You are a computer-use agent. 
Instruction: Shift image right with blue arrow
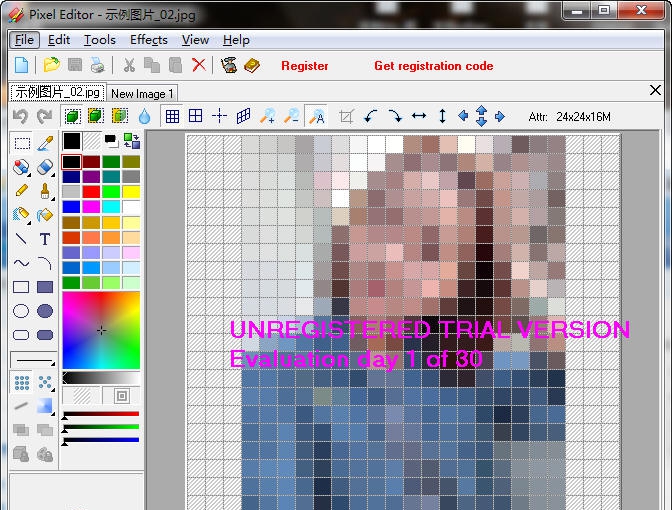pyautogui.click(x=500, y=116)
